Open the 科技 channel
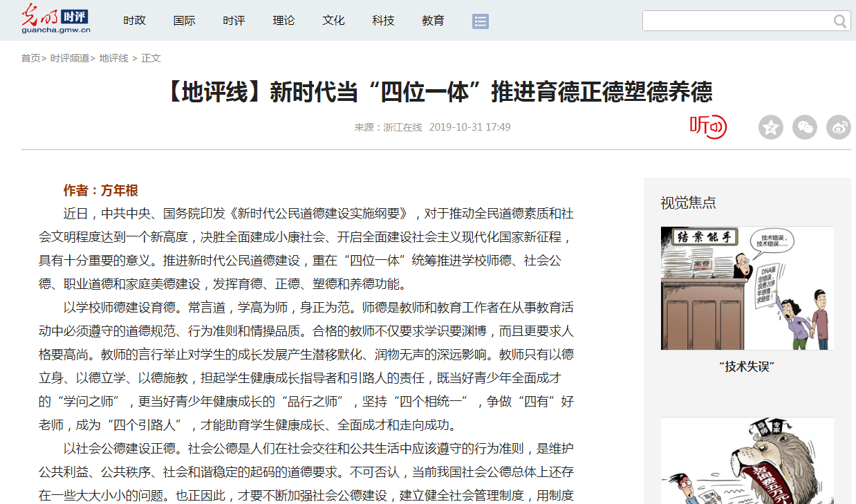 (383, 21)
